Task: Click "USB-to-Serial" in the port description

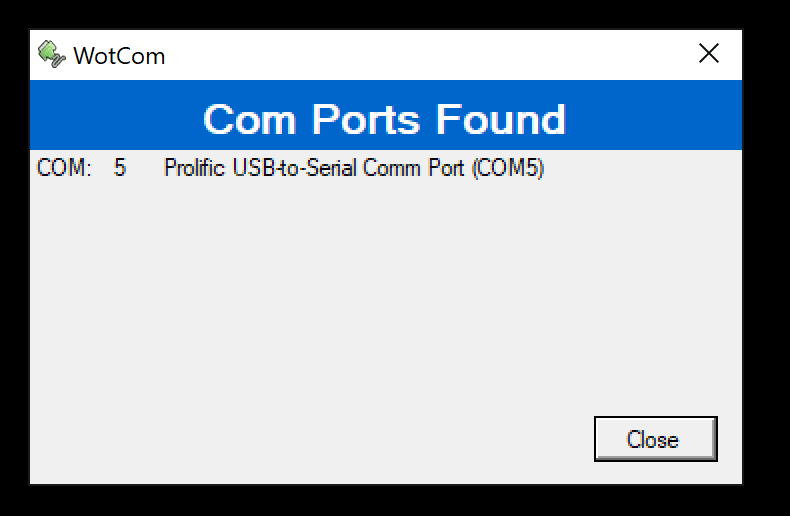Action: (x=294, y=168)
